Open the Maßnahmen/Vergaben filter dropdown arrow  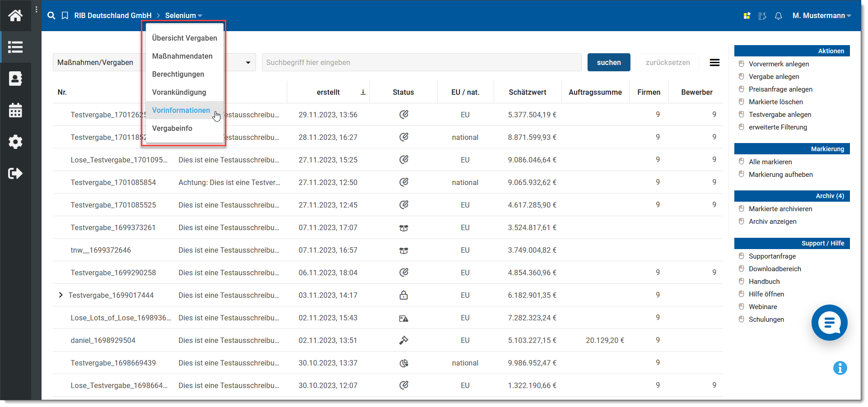[x=248, y=63]
